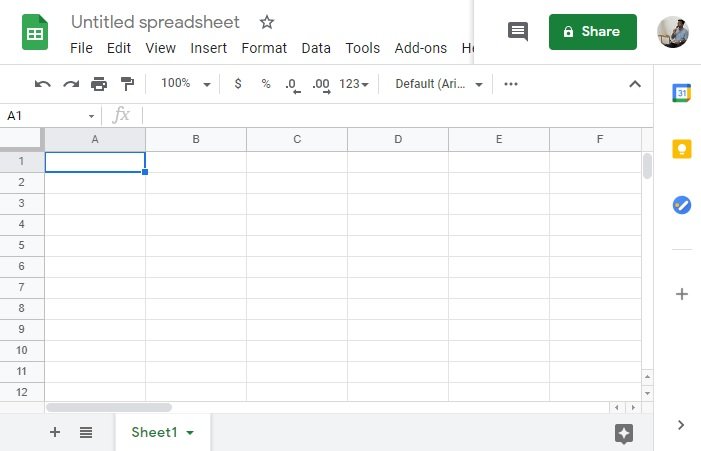Open Google Tasks side panel
This screenshot has width=701, height=451.
(682, 205)
